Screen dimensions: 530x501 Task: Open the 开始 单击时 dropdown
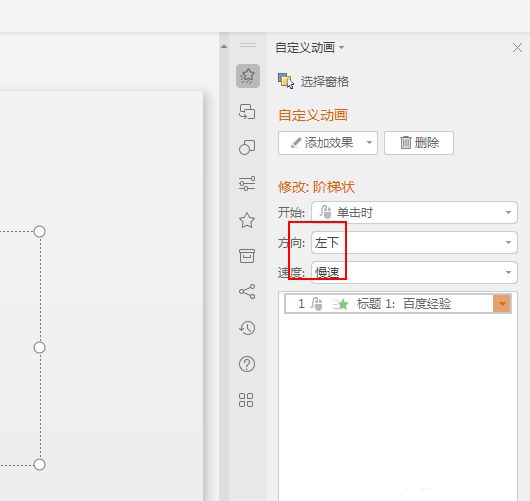click(x=414, y=212)
